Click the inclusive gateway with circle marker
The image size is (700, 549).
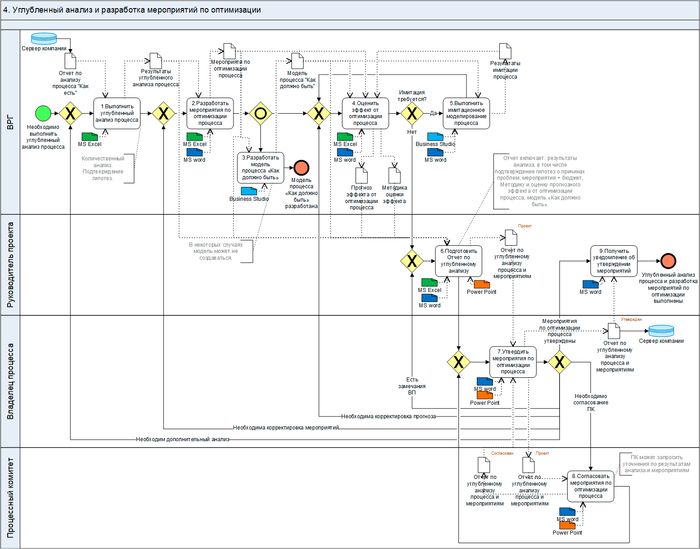[261, 113]
